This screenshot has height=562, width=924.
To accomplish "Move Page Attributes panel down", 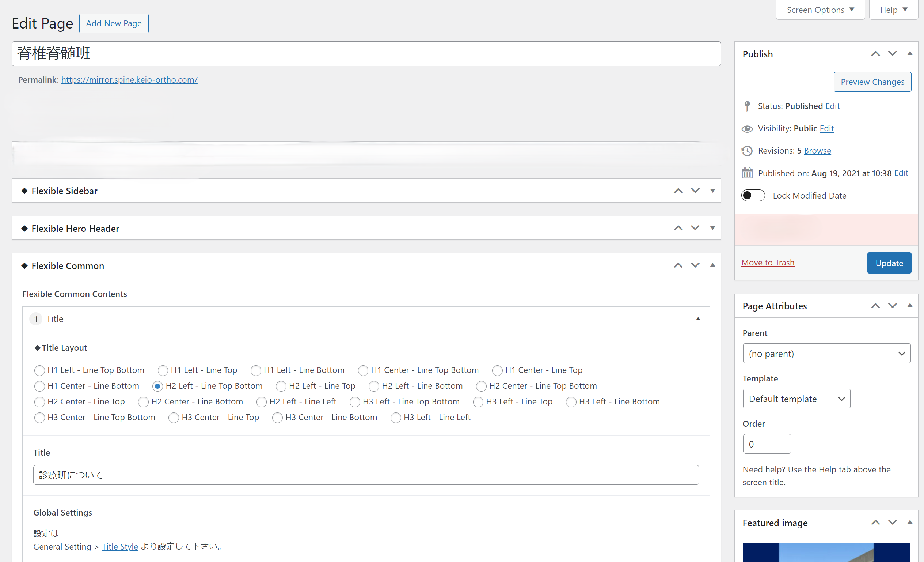I will click(x=893, y=306).
